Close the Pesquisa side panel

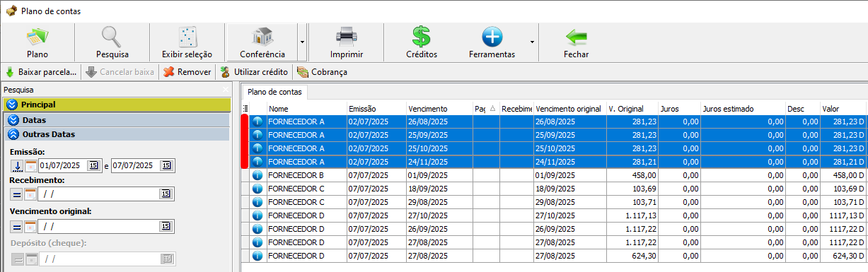click(x=226, y=90)
